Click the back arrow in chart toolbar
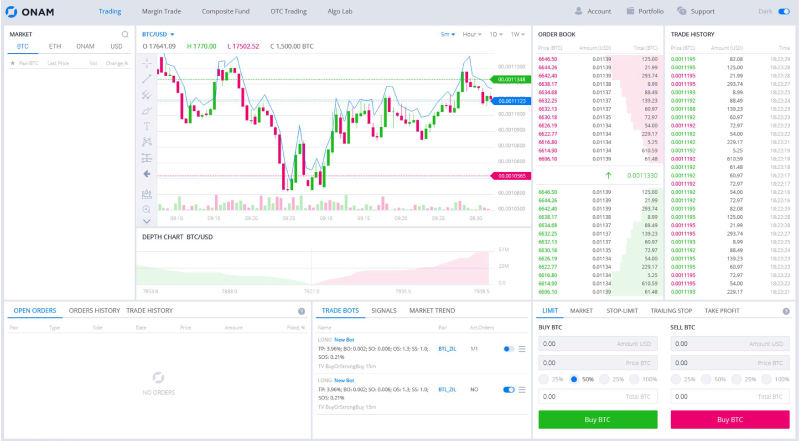This screenshot has width=800, height=441. point(146,174)
